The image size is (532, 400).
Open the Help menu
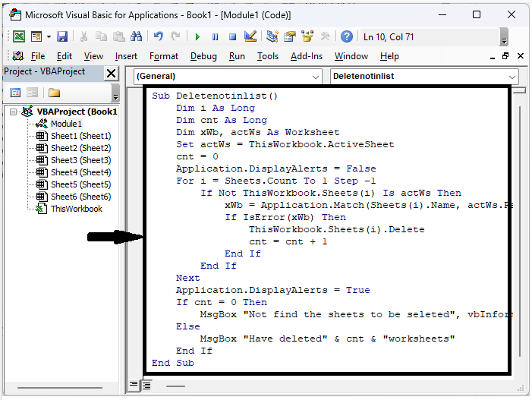coord(389,56)
